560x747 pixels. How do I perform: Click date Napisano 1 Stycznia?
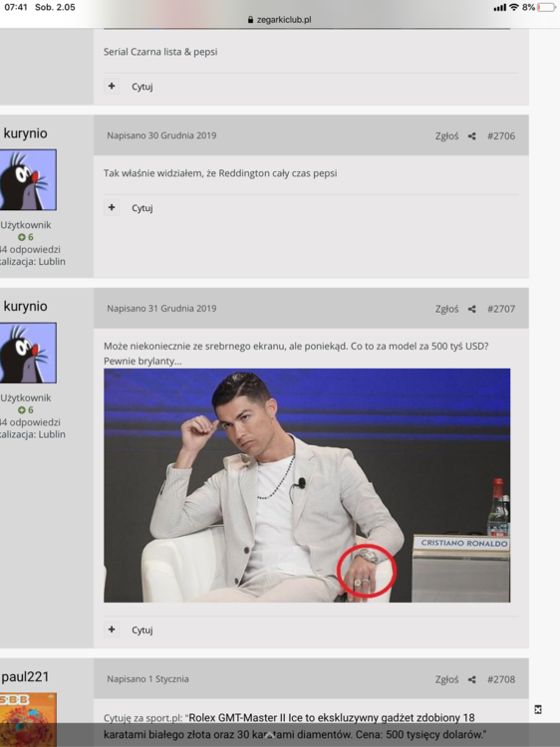pyautogui.click(x=147, y=679)
